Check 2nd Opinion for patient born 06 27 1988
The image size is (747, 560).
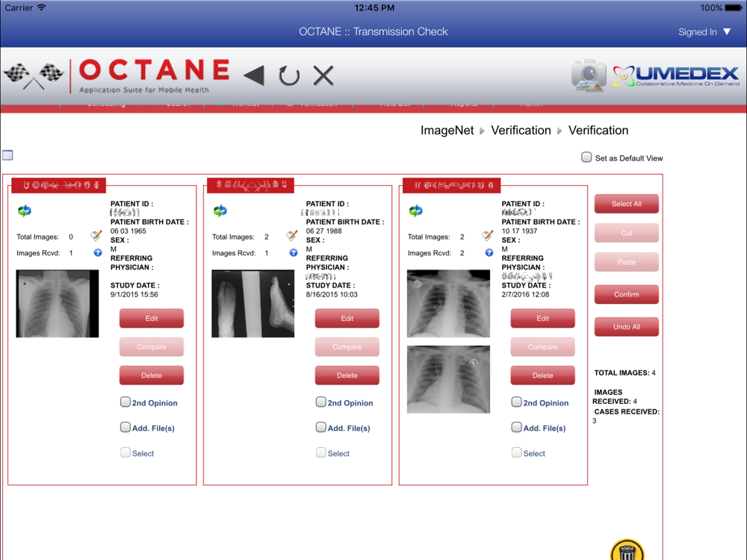(321, 402)
